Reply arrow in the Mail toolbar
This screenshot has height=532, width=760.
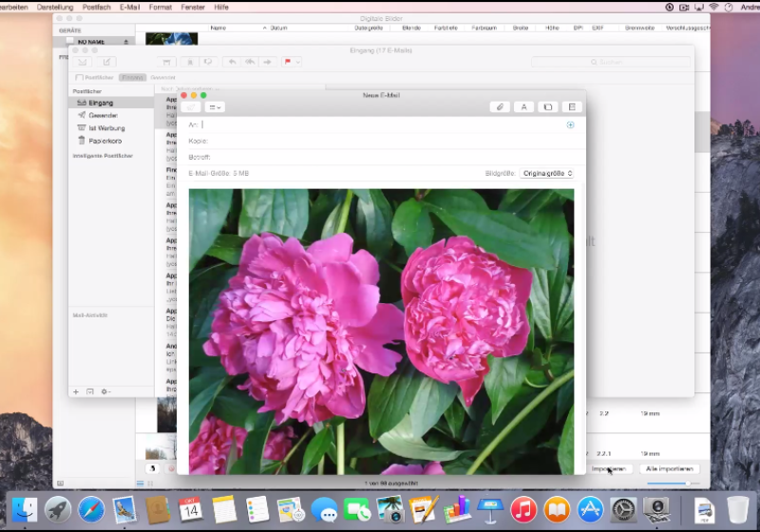click(x=232, y=62)
